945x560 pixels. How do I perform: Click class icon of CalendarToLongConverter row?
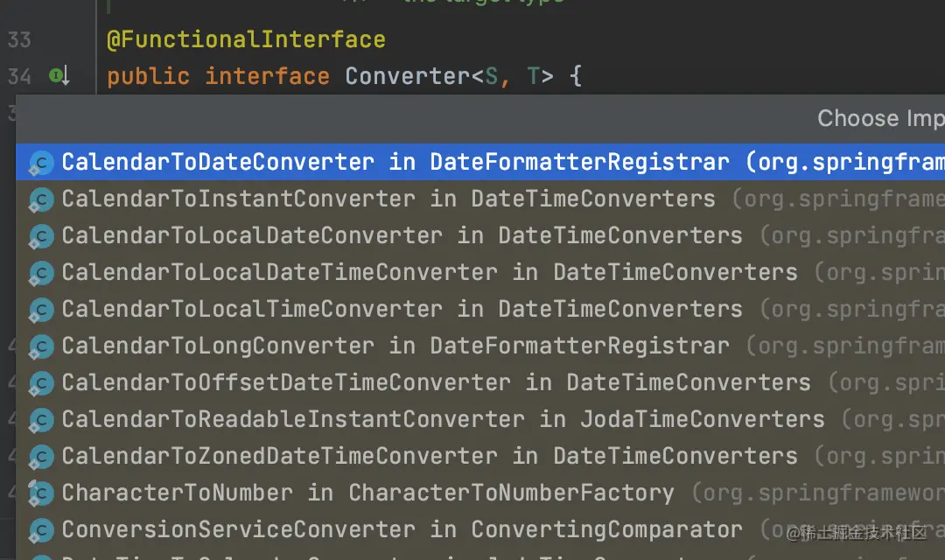tap(41, 346)
